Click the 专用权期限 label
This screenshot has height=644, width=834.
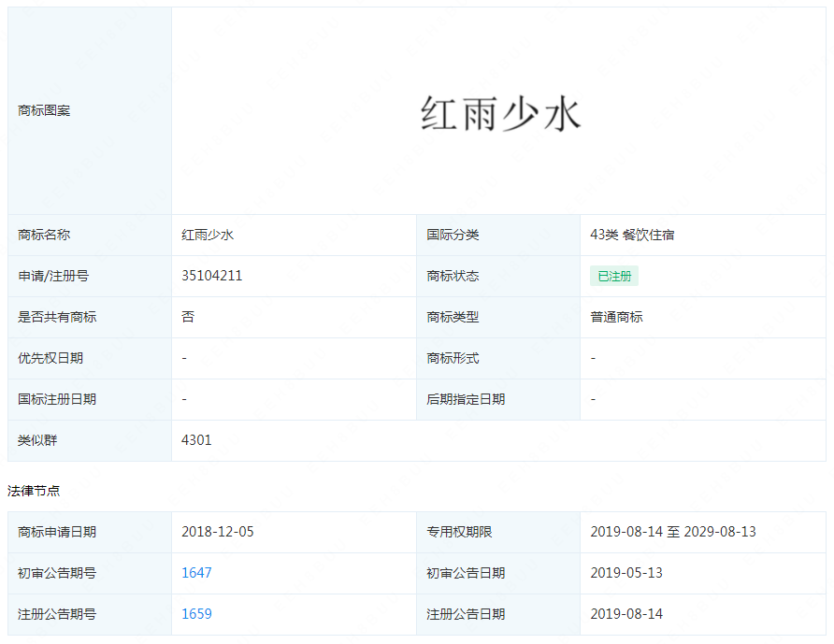(x=459, y=531)
